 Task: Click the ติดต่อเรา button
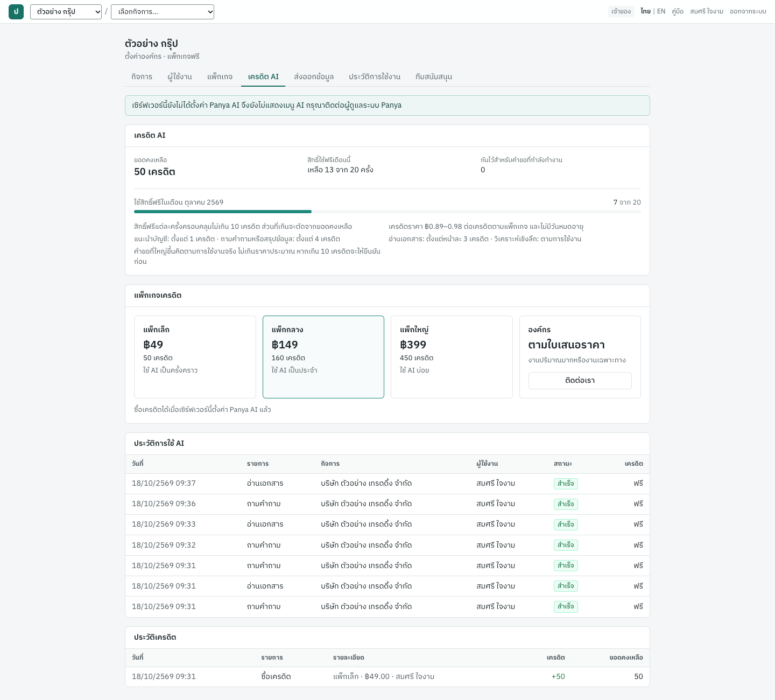pyautogui.click(x=580, y=381)
